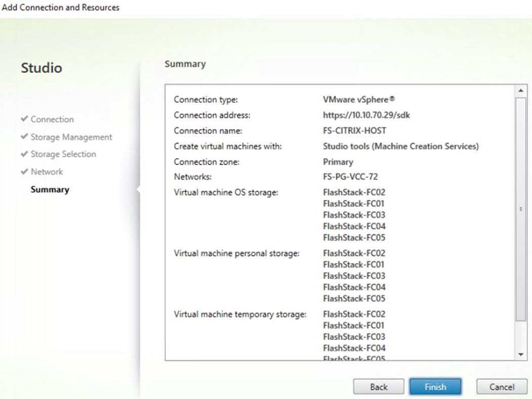Viewport: 532px width, 399px height.
Task: Click the Virtual machine personal storage label
Action: (236, 253)
